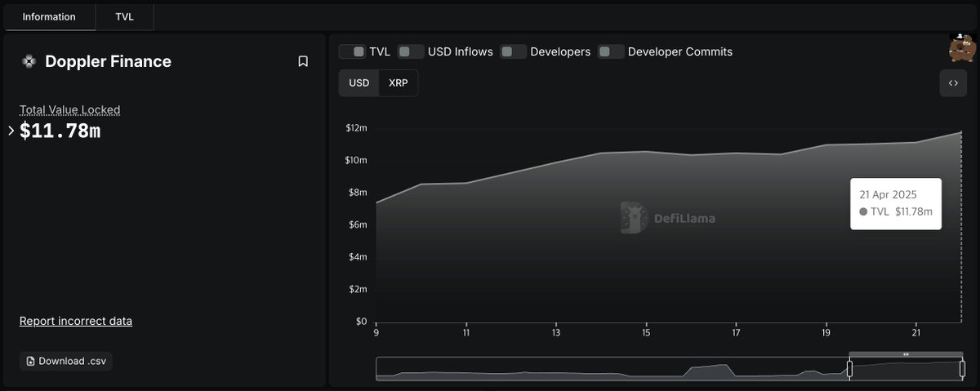Click the range selector top grip bar
Image resolution: width=980 pixels, height=391 pixels.
click(906, 354)
